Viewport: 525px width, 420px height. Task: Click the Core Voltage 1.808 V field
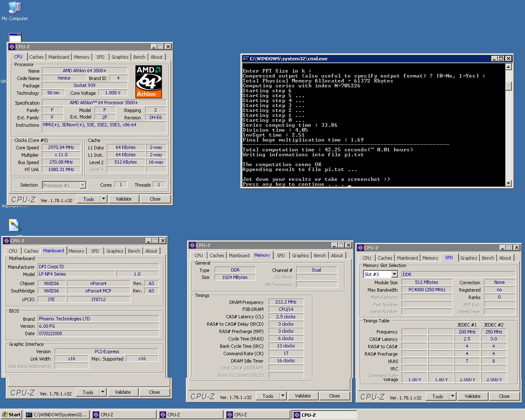coord(113,93)
